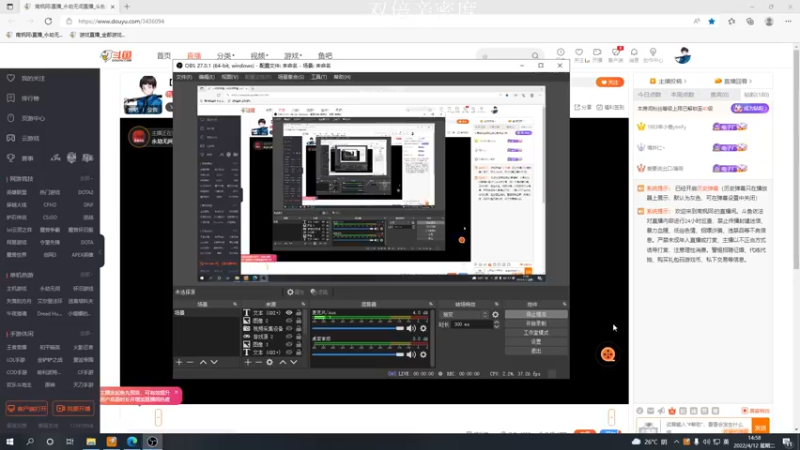This screenshot has width=800, height=450.
Task: Adjust the volume slider for the 0.0 dB channel
Action: tap(358, 355)
